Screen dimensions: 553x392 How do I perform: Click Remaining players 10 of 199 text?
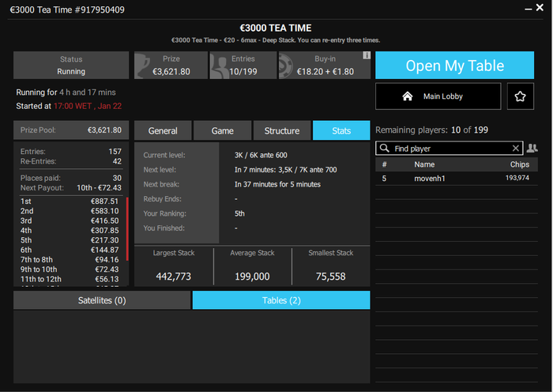pos(431,130)
